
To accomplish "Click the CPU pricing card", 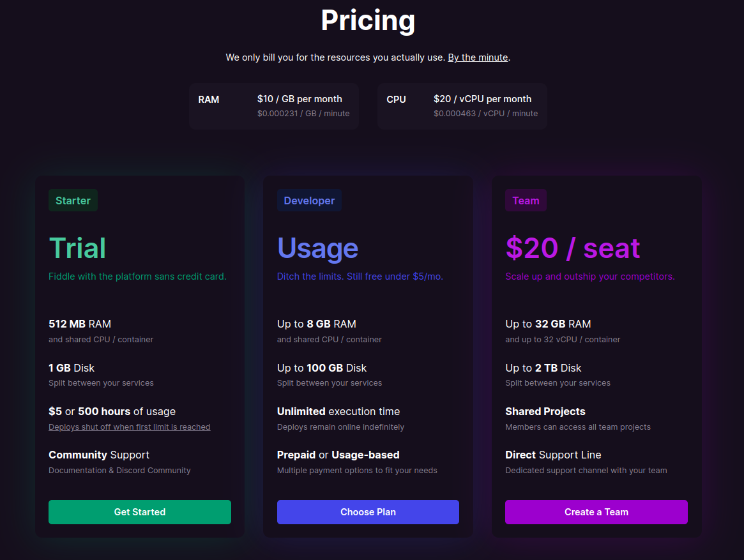I will pyautogui.click(x=462, y=106).
